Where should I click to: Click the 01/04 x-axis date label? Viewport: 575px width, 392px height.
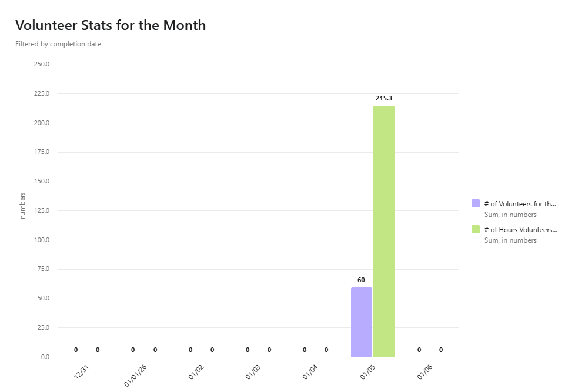(310, 371)
